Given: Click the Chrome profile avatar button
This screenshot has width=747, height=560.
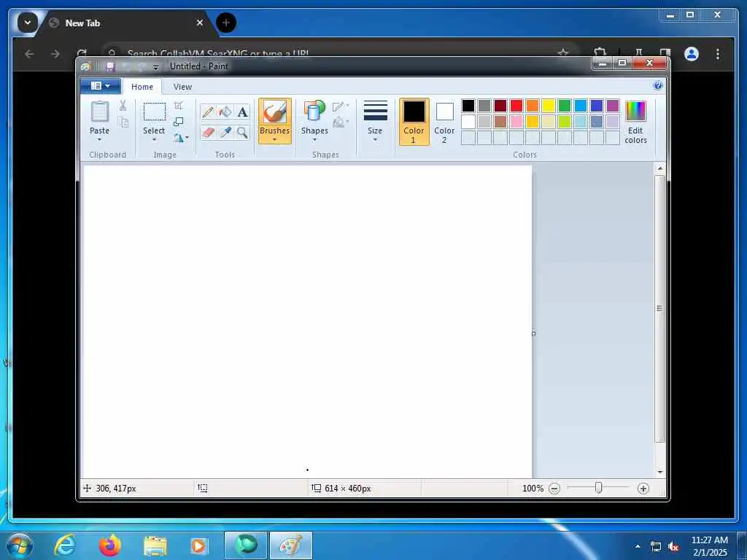Looking at the screenshot, I should [692, 54].
